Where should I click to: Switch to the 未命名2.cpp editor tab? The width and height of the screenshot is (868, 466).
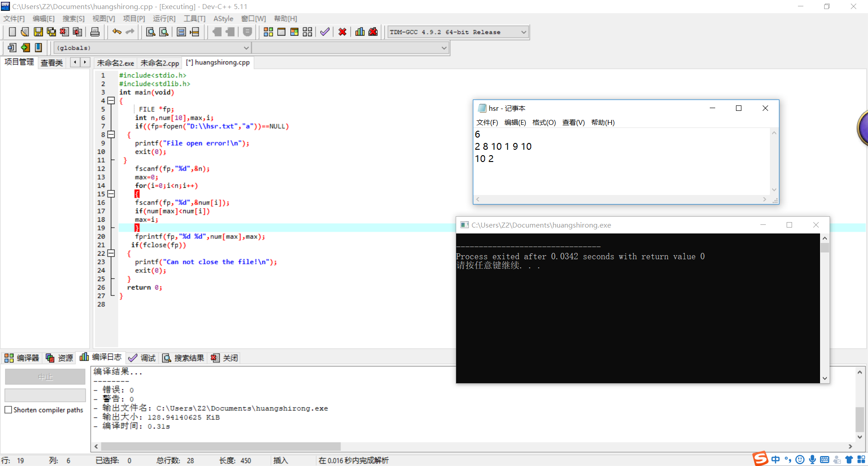point(160,63)
